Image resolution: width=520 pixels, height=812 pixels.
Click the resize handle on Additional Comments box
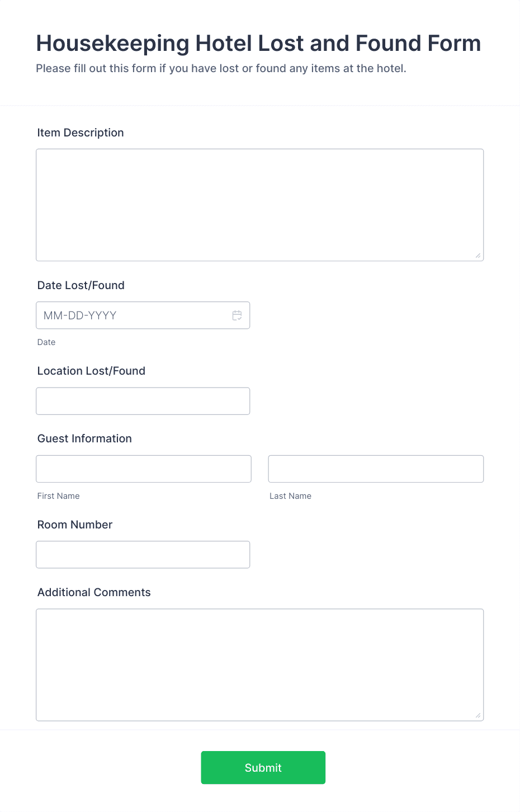coord(479,716)
